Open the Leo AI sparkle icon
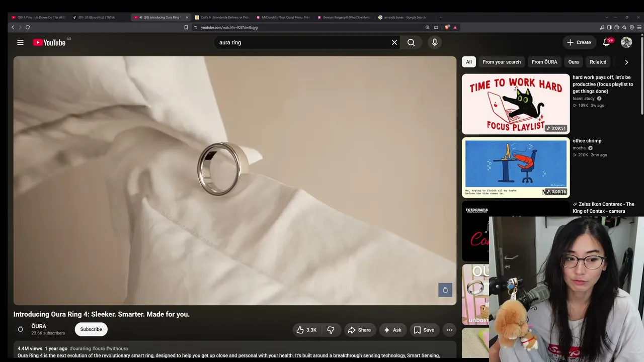The height and width of the screenshot is (362, 644). point(624,27)
